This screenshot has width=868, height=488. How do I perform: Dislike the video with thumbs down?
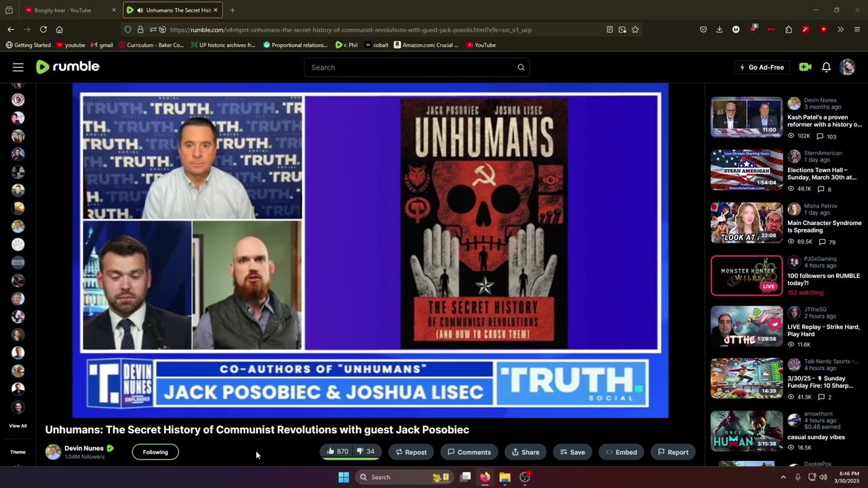pos(366,451)
